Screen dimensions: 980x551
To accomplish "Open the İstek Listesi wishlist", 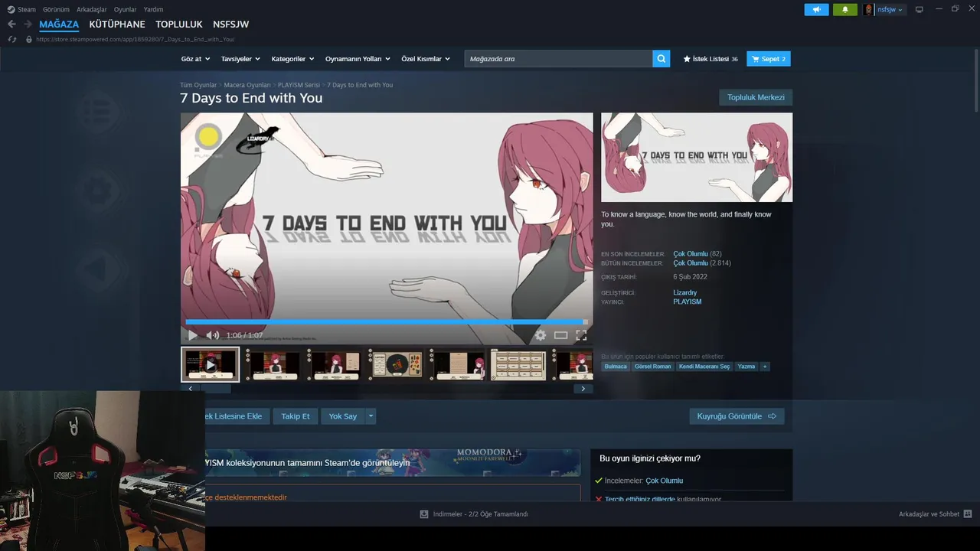I will click(710, 59).
